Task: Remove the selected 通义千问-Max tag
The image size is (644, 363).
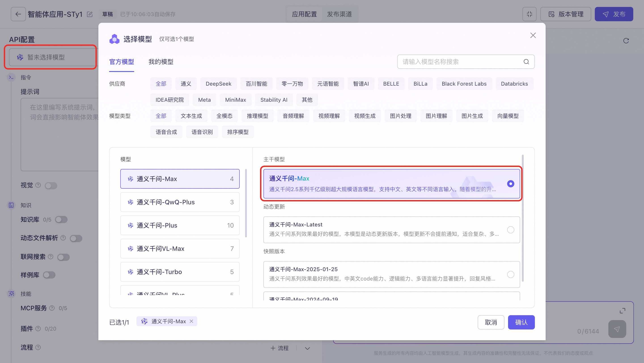Action: coord(191,321)
